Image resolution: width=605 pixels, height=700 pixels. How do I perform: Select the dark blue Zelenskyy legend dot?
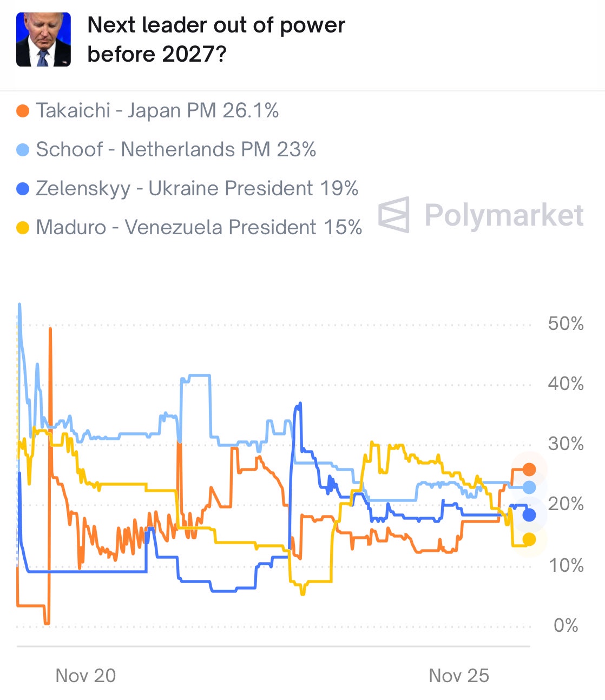(x=23, y=189)
